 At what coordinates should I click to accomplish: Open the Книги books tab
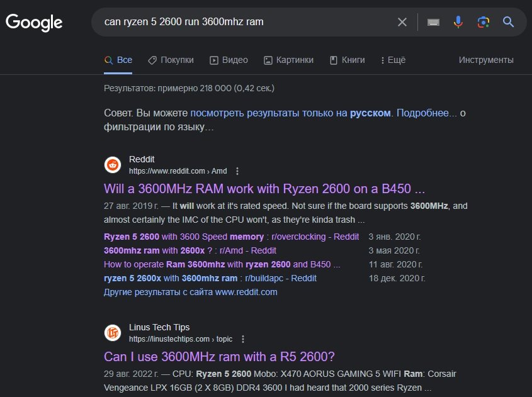click(x=347, y=60)
